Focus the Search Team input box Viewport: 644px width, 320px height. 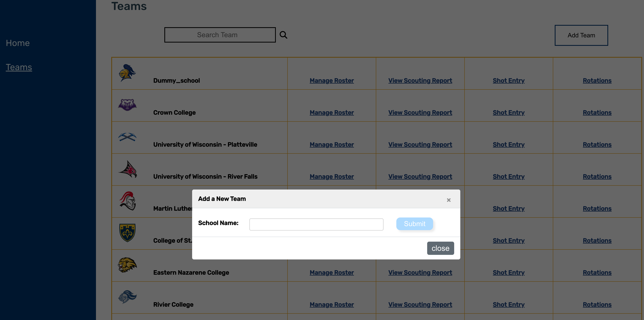(x=220, y=35)
